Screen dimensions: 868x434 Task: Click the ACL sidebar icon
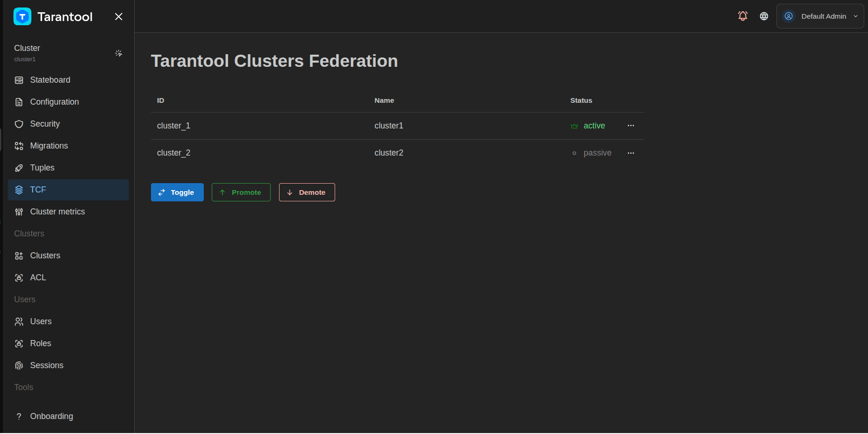click(x=19, y=278)
